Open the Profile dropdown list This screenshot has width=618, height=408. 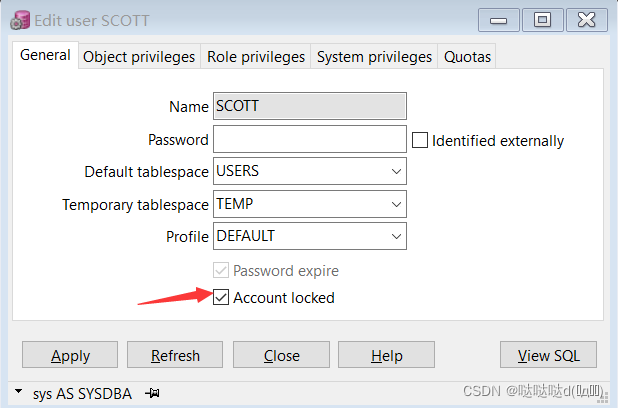coord(397,236)
